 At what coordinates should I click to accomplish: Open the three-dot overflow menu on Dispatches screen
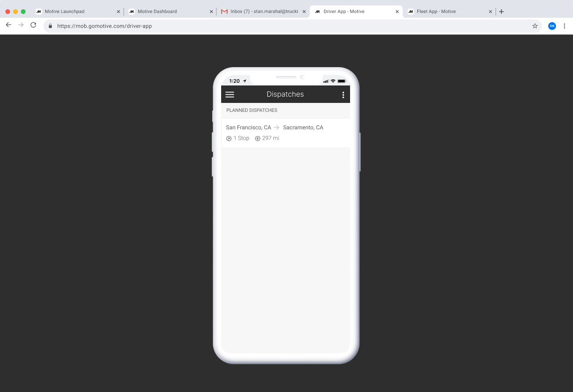pos(343,94)
